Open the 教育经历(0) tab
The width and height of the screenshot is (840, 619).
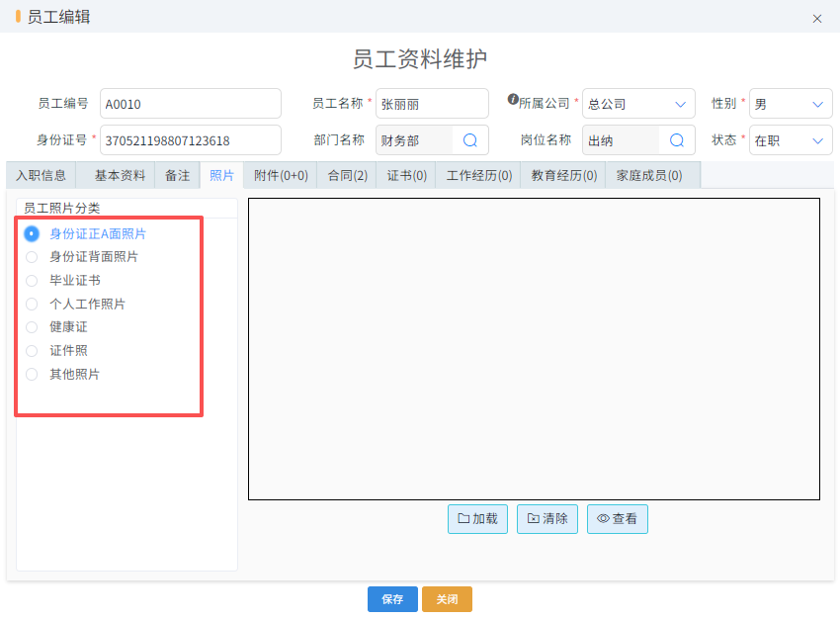click(564, 175)
